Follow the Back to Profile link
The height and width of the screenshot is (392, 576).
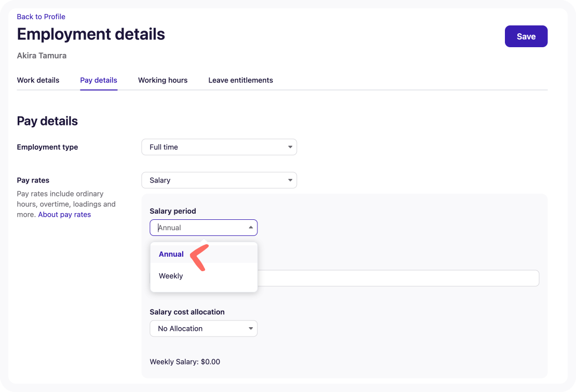coord(41,17)
